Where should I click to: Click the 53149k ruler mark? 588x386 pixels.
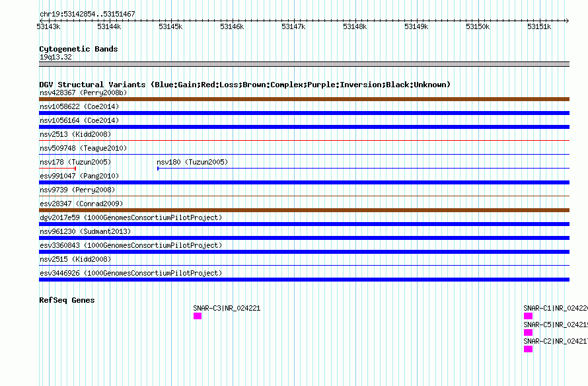coord(416,26)
